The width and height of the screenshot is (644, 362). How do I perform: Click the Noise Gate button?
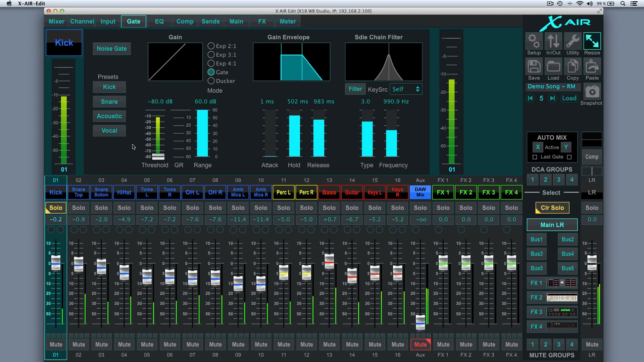[112, 48]
